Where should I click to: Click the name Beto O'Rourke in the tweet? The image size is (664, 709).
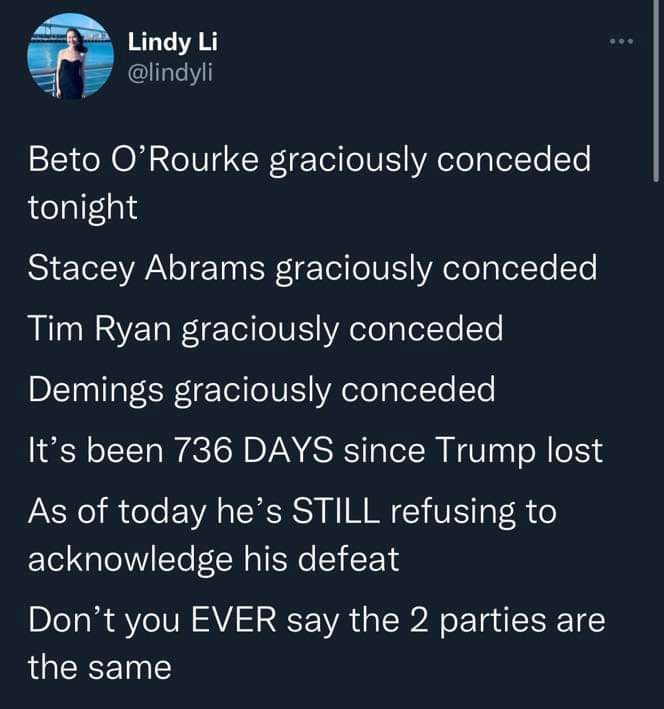pos(143,159)
